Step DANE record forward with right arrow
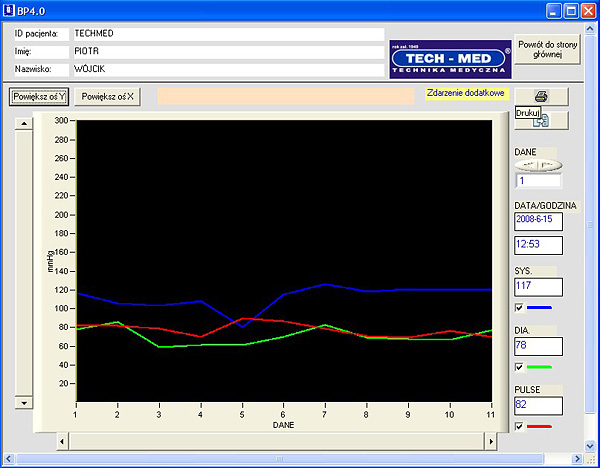600x468 pixels. [x=549, y=165]
